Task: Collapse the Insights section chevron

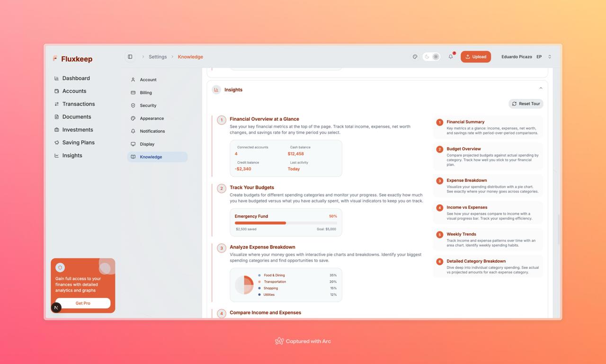Action: 541,88
